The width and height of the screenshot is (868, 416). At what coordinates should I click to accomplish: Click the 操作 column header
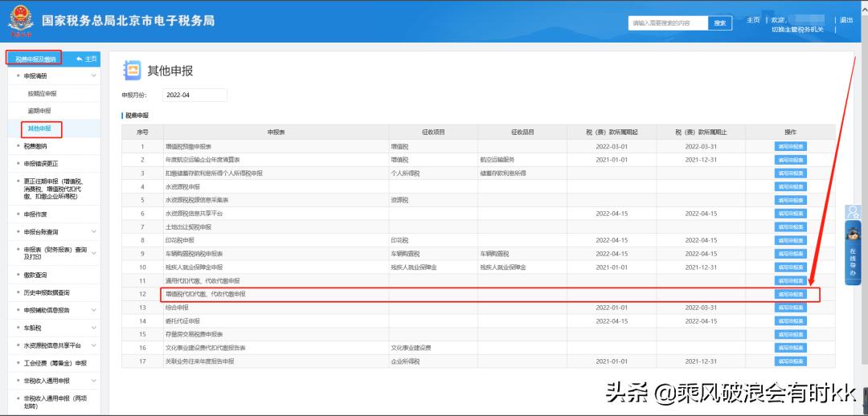coord(791,133)
